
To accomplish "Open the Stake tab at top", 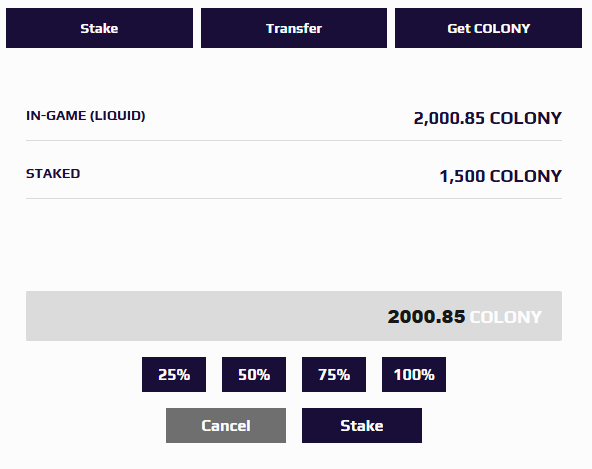I will pos(99,28).
